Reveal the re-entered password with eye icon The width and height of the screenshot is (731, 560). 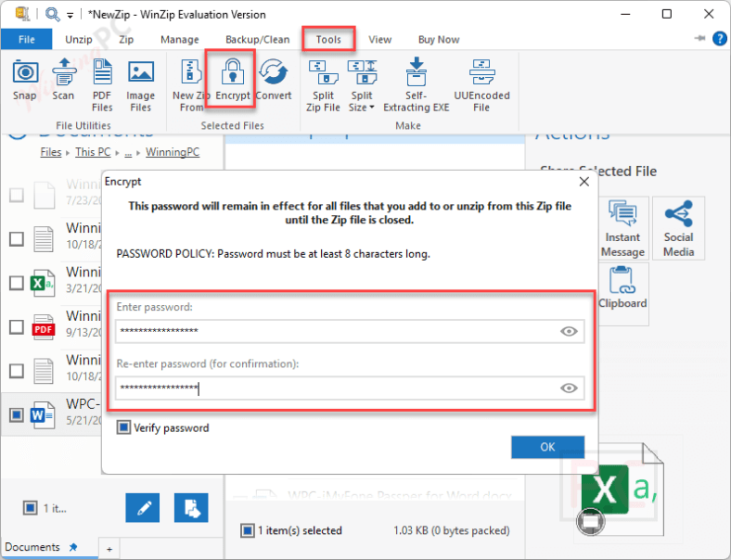(x=569, y=388)
